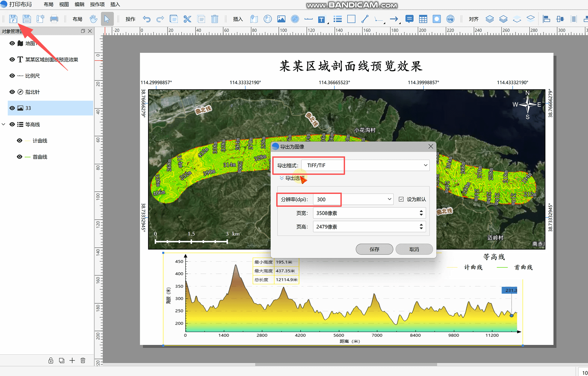Screen dimensions: 588x376
Task: Click the align left edges icon
Action: [x=546, y=19]
